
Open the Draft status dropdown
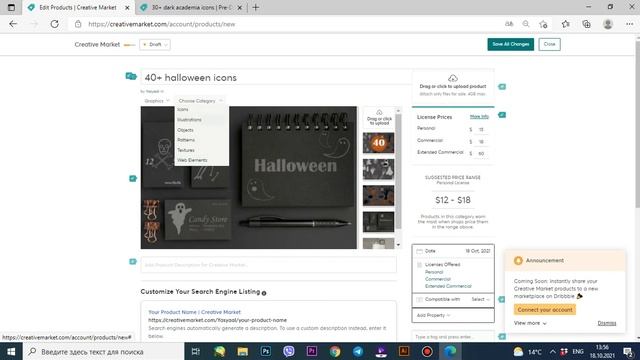click(x=155, y=44)
